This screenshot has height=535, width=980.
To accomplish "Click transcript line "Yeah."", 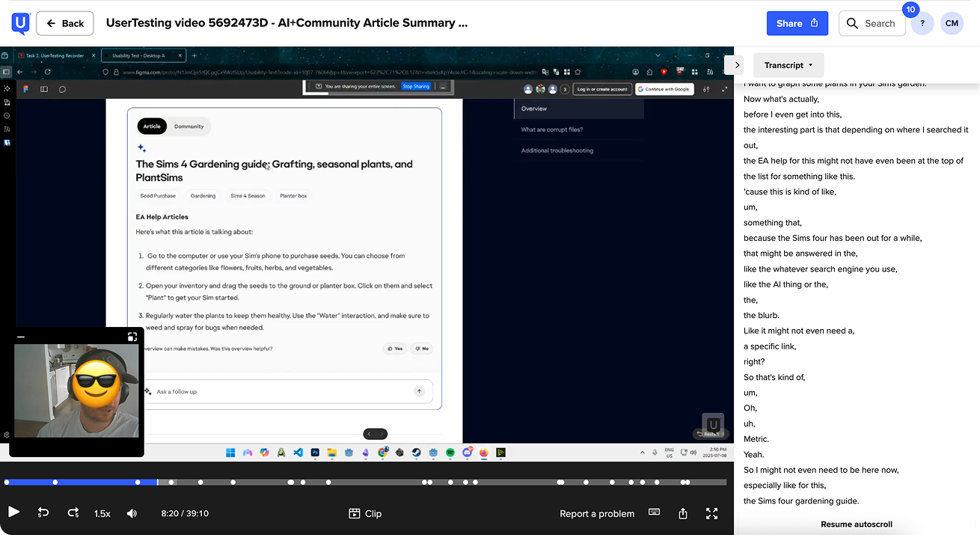I will pyautogui.click(x=754, y=454).
